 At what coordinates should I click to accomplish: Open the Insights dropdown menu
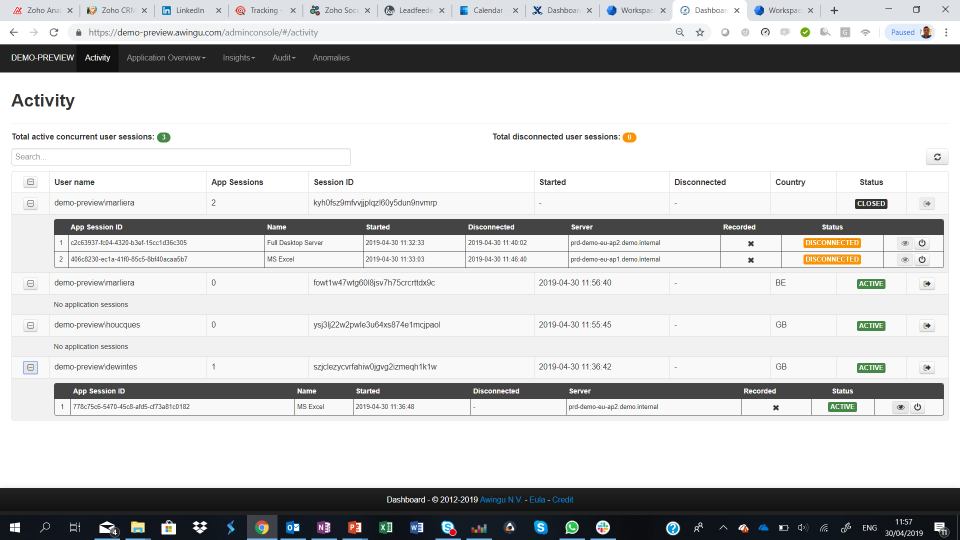239,58
